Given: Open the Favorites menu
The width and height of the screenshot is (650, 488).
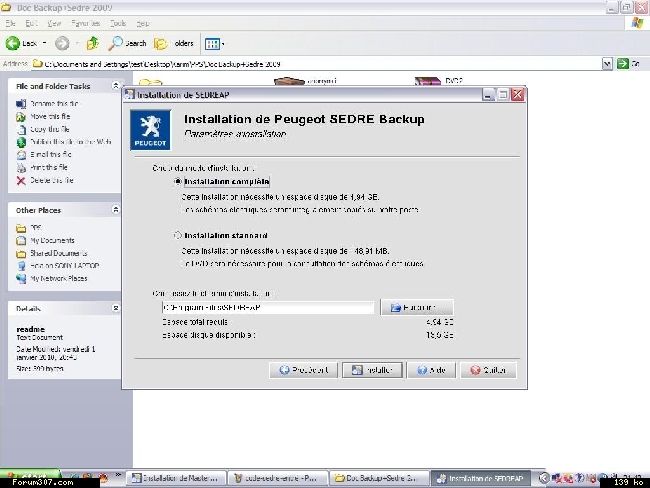Looking at the screenshot, I should click(85, 24).
